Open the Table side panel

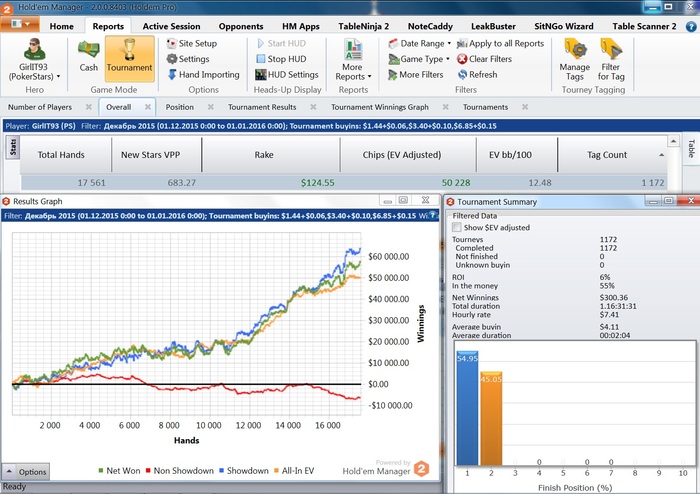(691, 149)
